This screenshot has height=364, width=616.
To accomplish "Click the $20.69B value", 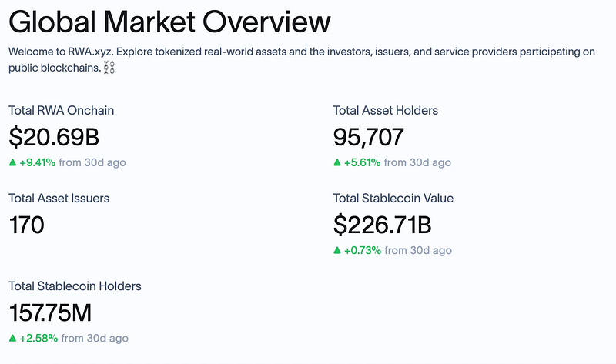I will (x=54, y=137).
